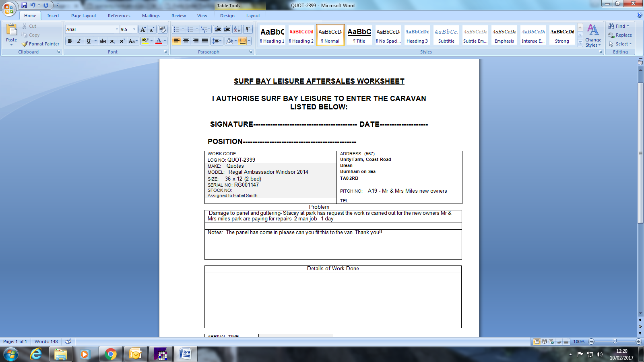The width and height of the screenshot is (644, 362).
Task: Justify the paragraph text
Action: click(x=205, y=41)
